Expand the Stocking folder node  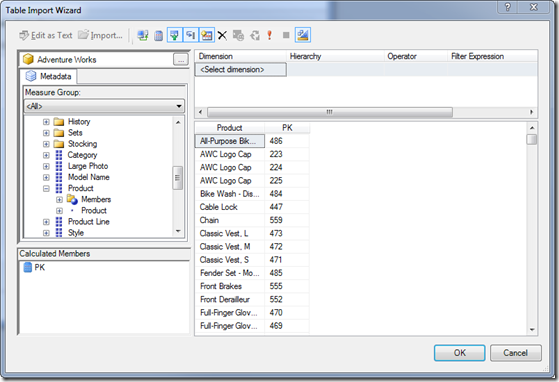tap(46, 144)
